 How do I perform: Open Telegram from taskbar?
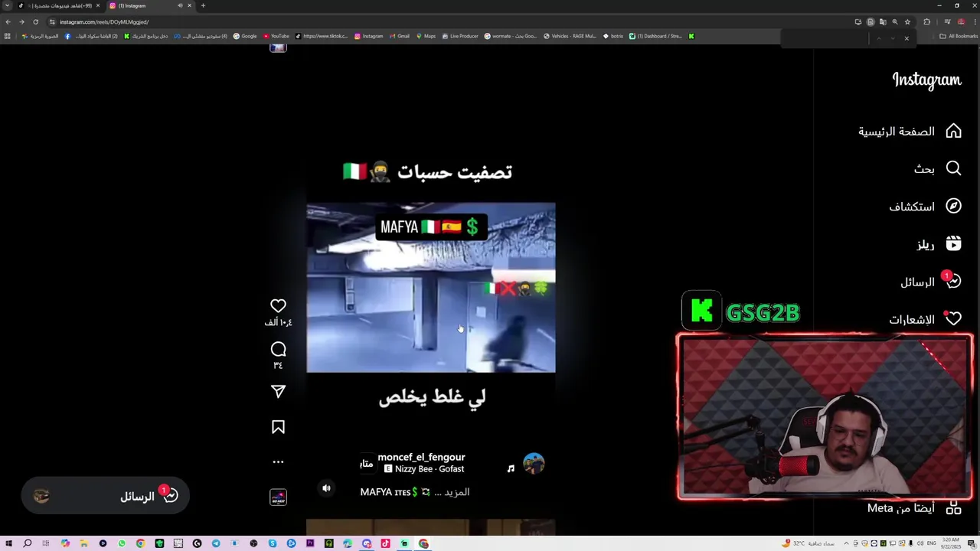pos(216,543)
